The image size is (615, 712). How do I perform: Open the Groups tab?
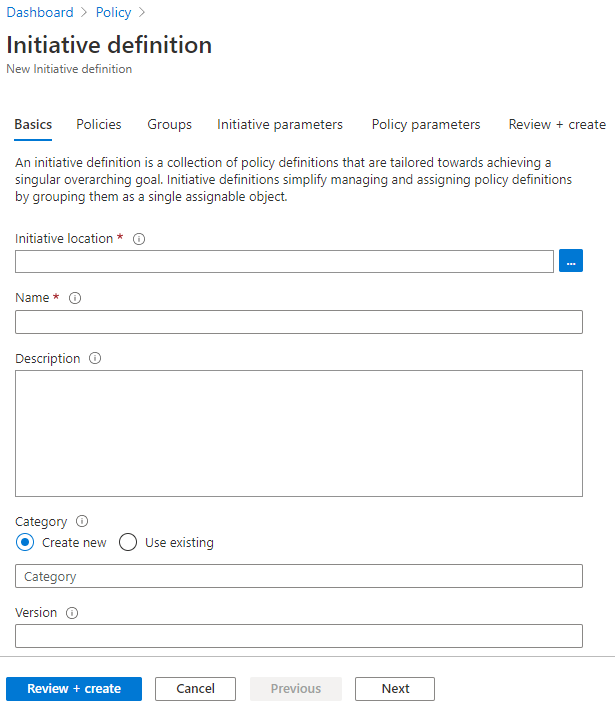point(170,125)
